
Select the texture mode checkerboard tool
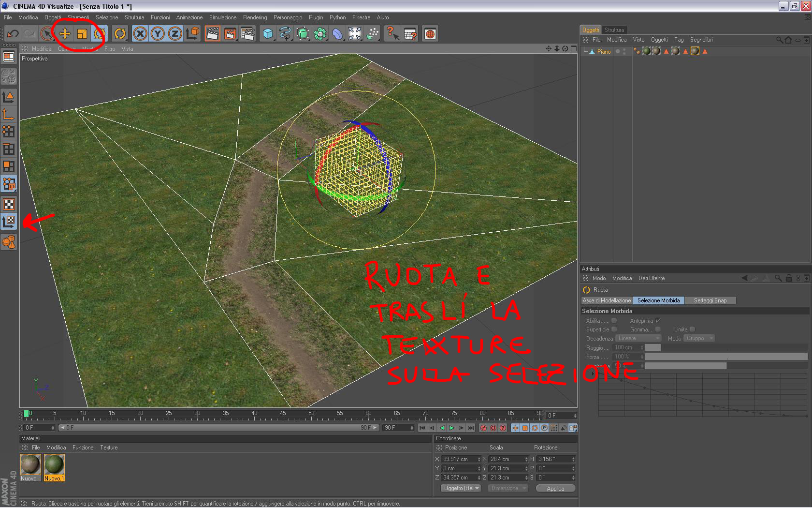[x=9, y=204]
